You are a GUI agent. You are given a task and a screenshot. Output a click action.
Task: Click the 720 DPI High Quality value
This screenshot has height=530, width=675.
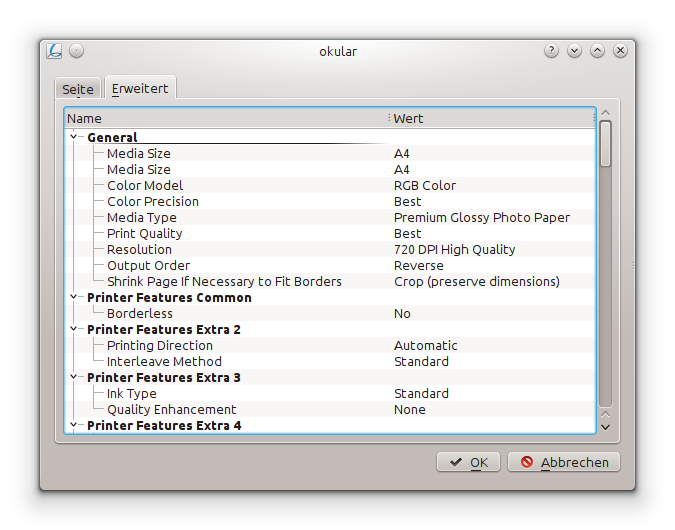[455, 250]
